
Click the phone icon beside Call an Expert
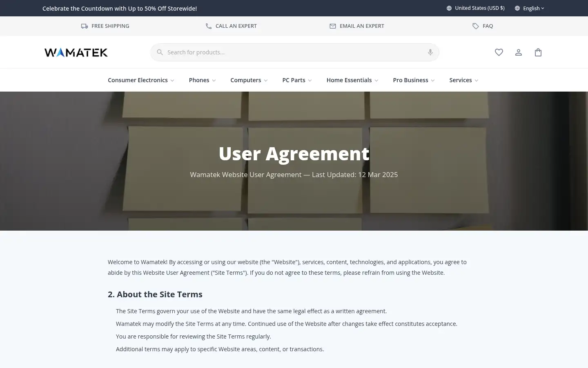[209, 26]
